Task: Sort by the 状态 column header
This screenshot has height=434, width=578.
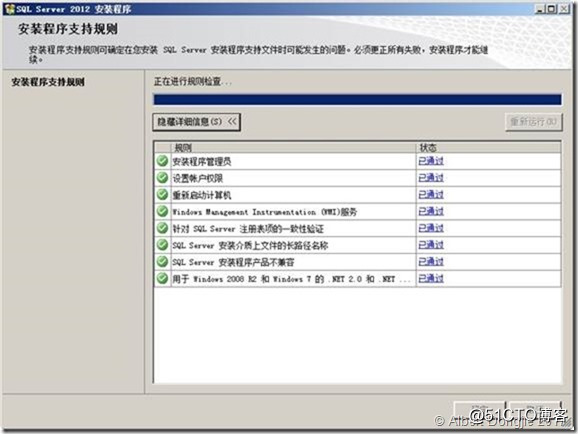Action: pos(489,147)
